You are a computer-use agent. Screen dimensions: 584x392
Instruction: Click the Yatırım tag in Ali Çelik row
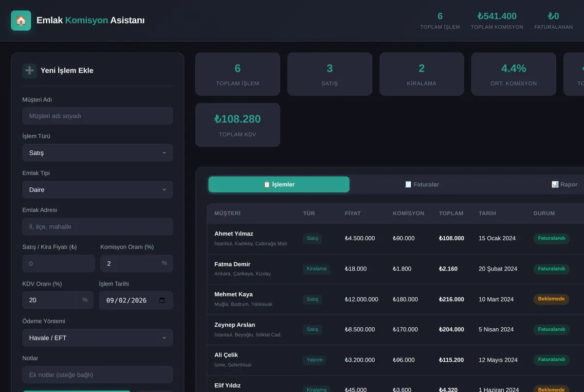pyautogui.click(x=314, y=360)
